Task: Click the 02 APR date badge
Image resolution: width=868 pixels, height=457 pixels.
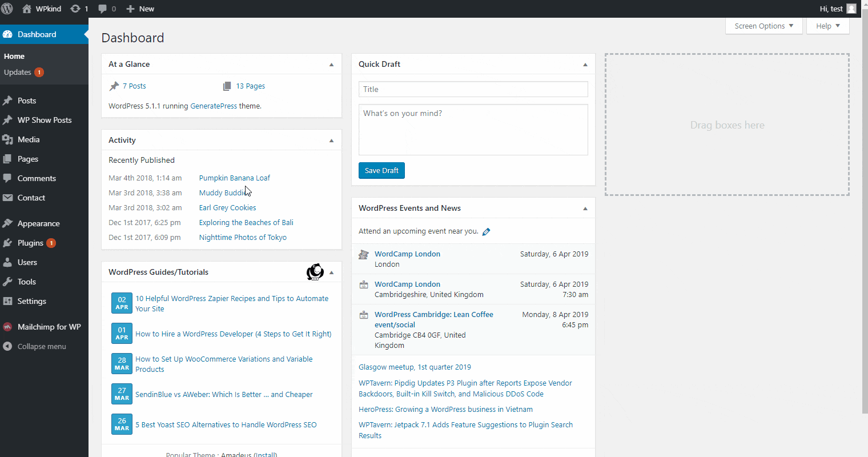Action: click(x=122, y=303)
